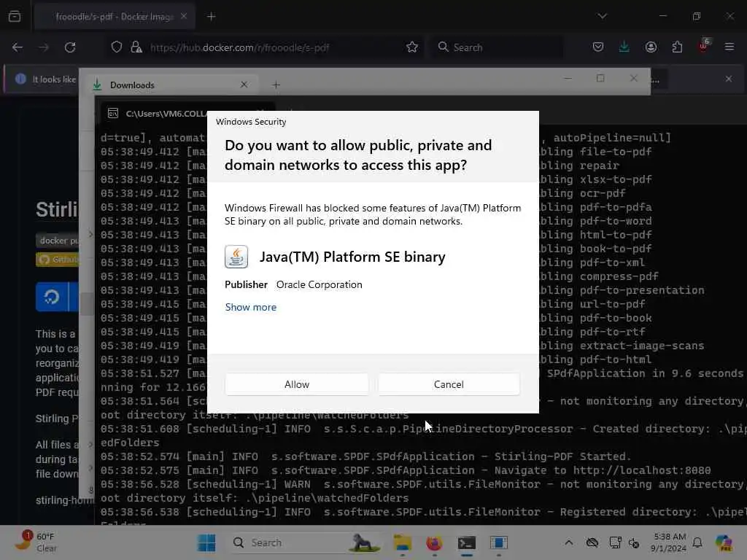List all tabs dropdown arrow
Viewport: 747px width, 560px height.
click(x=602, y=16)
